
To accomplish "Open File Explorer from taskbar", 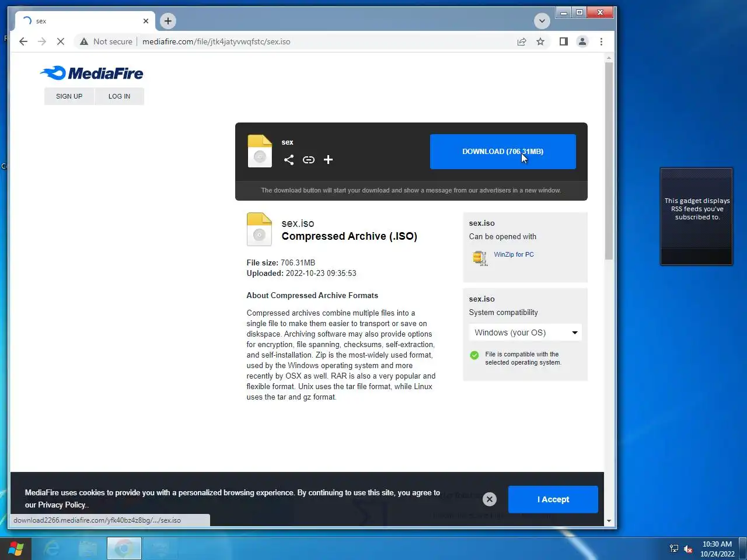I will tap(88, 548).
